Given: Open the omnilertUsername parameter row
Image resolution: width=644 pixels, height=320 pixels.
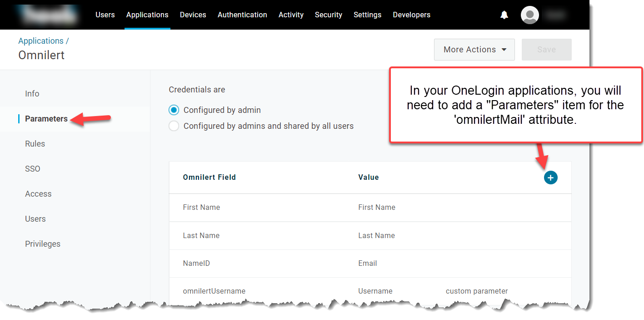Looking at the screenshot, I should tap(370, 291).
